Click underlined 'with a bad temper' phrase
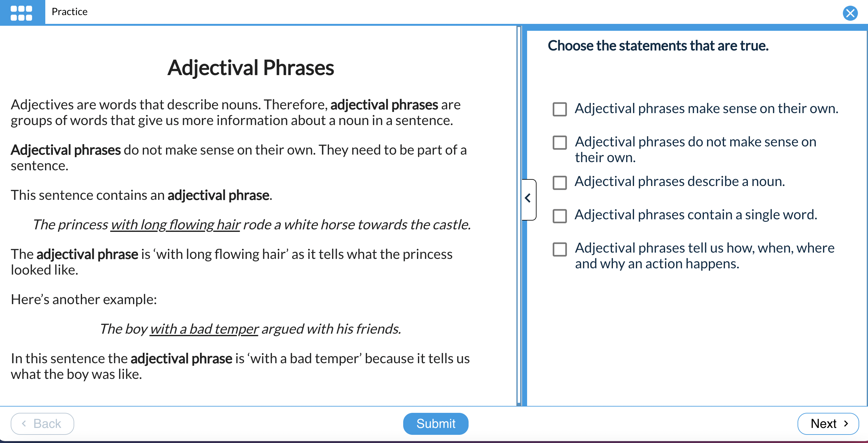Viewport: 868px width, 443px height. click(204, 329)
